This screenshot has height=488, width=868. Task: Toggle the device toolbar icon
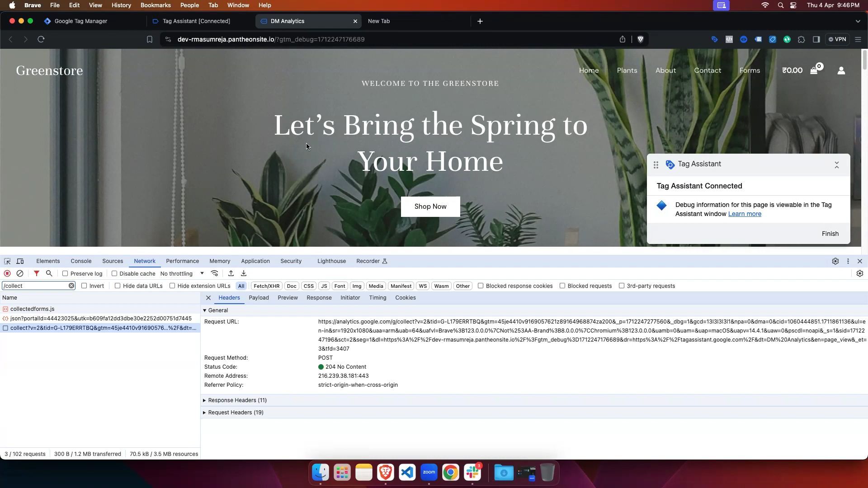20,261
